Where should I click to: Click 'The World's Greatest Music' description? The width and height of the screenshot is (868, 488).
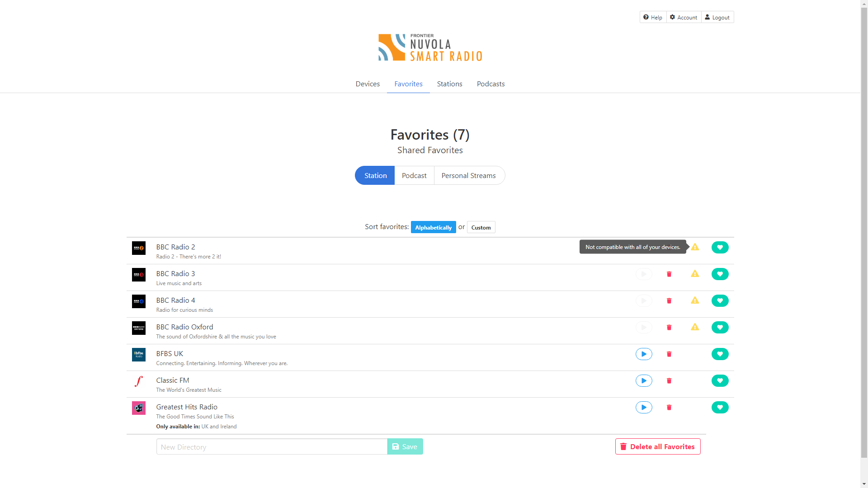(x=189, y=390)
